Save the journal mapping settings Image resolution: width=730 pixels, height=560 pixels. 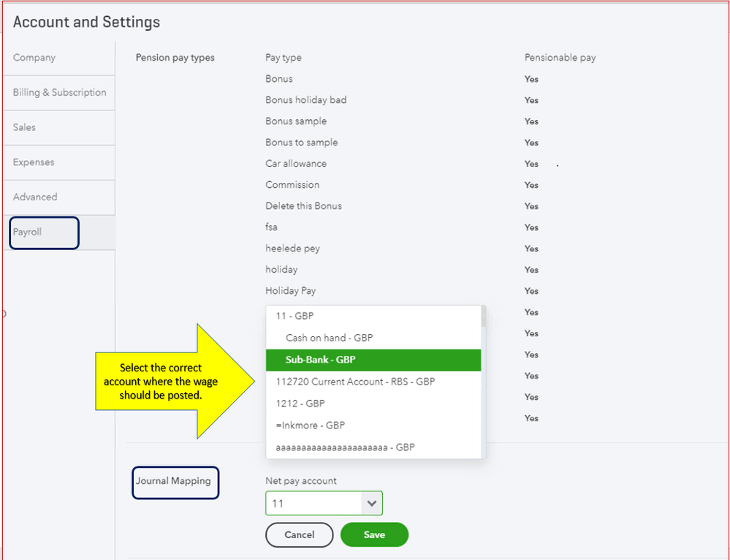374,534
